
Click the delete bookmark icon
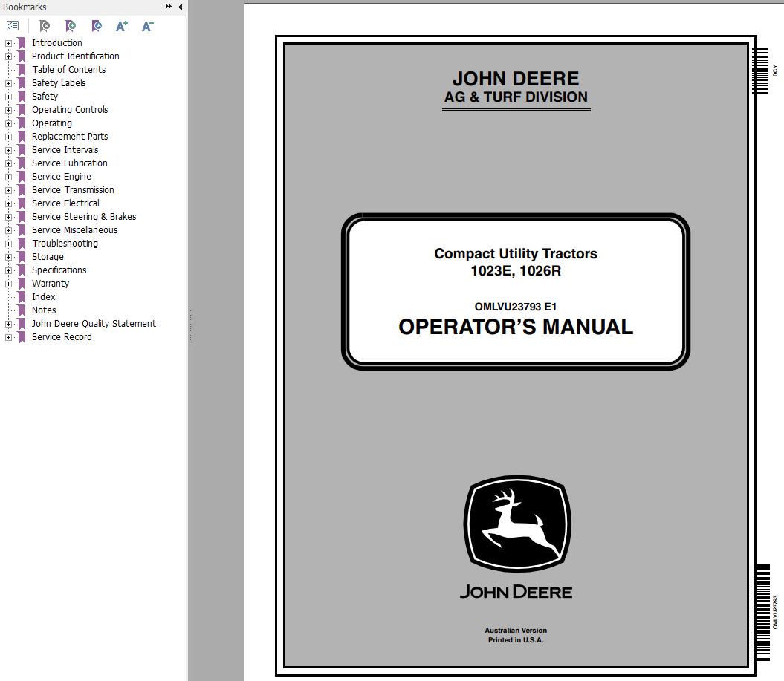click(x=45, y=26)
